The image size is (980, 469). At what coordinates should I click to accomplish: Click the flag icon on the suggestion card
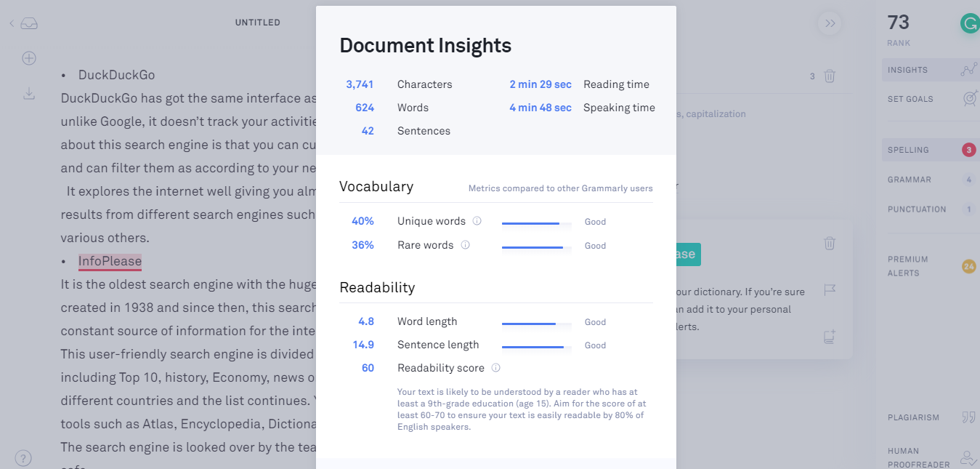point(830,290)
